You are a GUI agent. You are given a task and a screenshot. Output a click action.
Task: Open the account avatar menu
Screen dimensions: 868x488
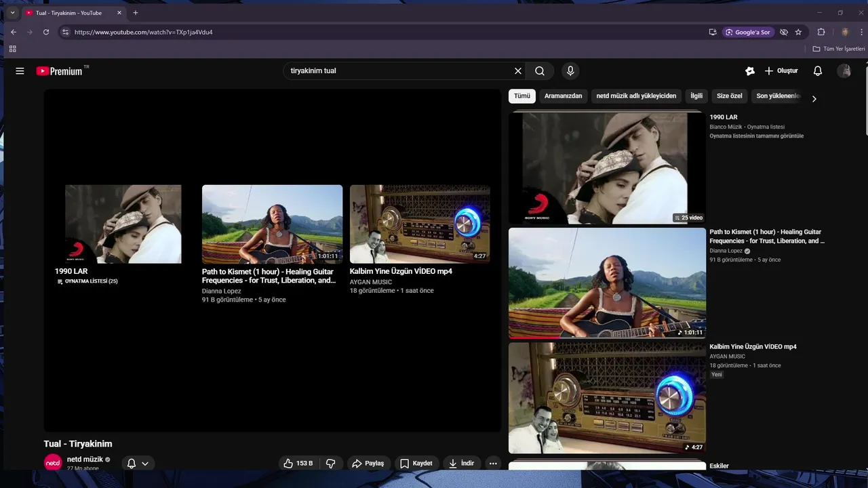pos(844,70)
